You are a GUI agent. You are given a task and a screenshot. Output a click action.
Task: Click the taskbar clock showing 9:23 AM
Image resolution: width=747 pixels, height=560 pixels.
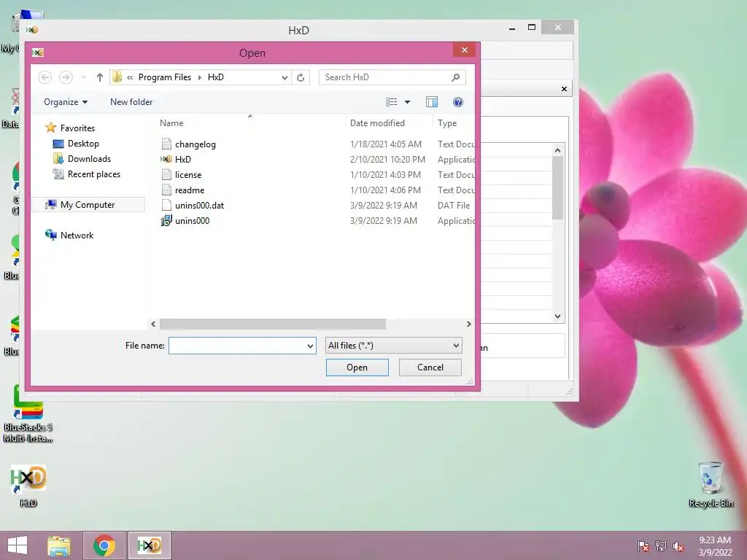coord(715,546)
